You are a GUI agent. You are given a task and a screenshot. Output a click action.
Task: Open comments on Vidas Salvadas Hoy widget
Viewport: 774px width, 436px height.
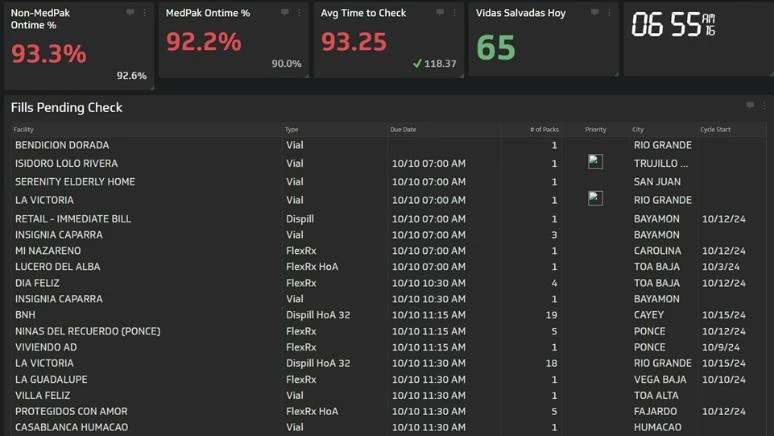coord(595,13)
